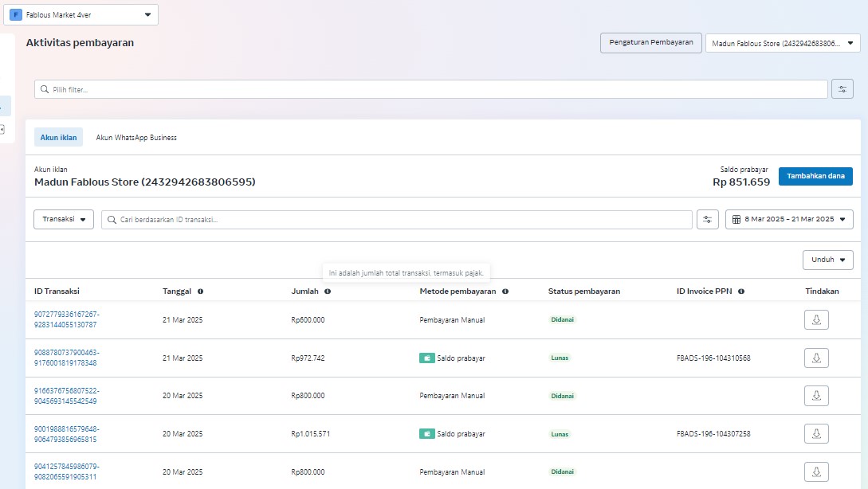Open the date range picker 8 Mar–21 Mar 2025
This screenshot has width=868, height=489.
point(788,219)
